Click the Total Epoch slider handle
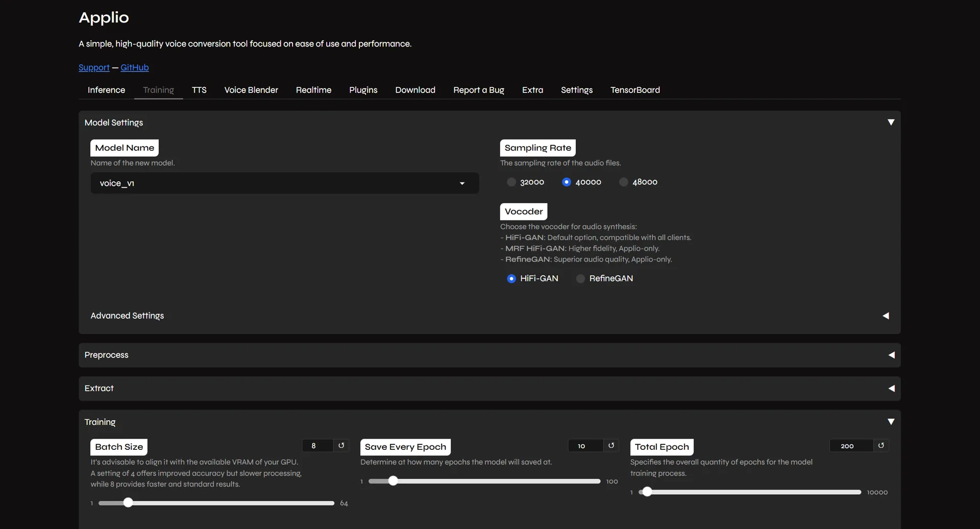 tap(647, 492)
